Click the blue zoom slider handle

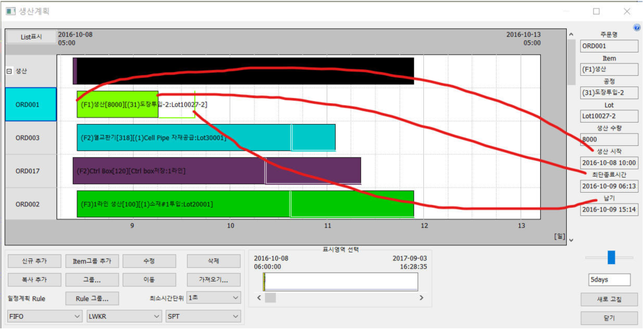pos(611,258)
